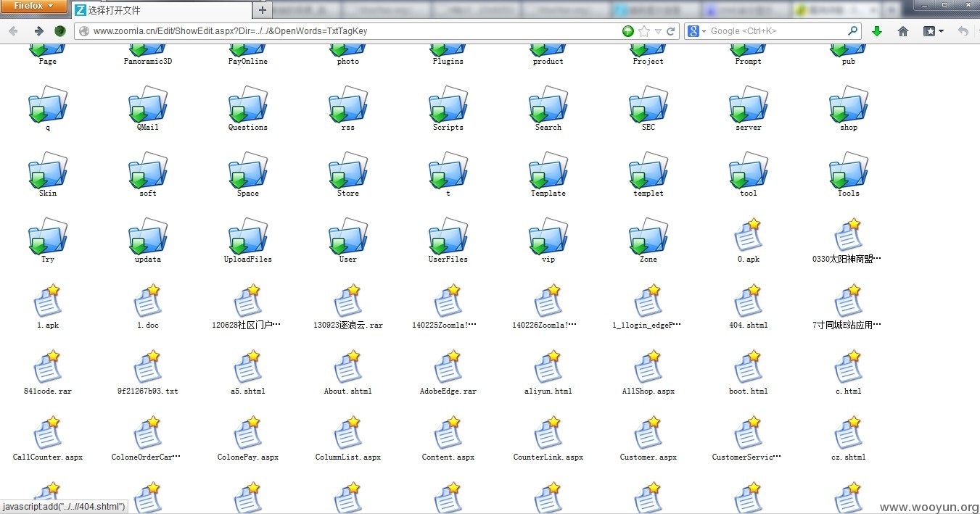Open the Downloads green arrow button
Image resolution: width=980 pixels, height=514 pixels.
[x=877, y=31]
